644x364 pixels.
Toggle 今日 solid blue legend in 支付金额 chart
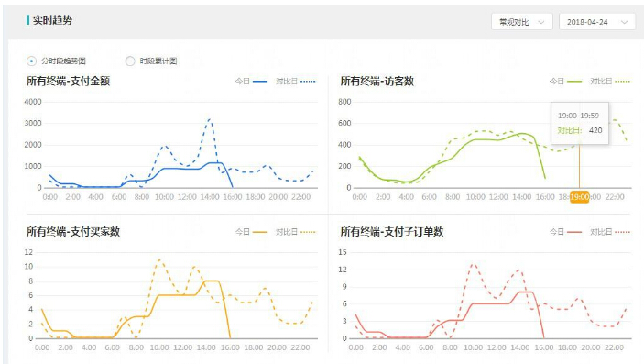[251, 81]
